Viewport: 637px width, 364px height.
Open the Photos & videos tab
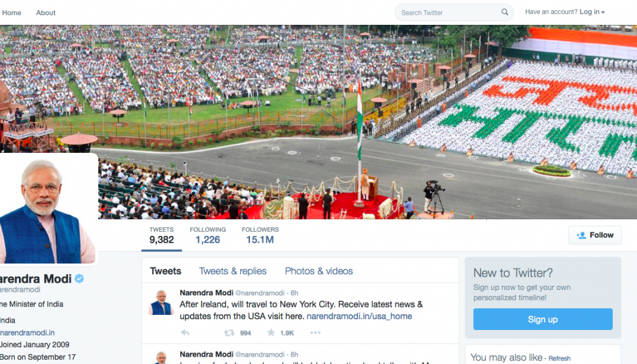coord(319,271)
